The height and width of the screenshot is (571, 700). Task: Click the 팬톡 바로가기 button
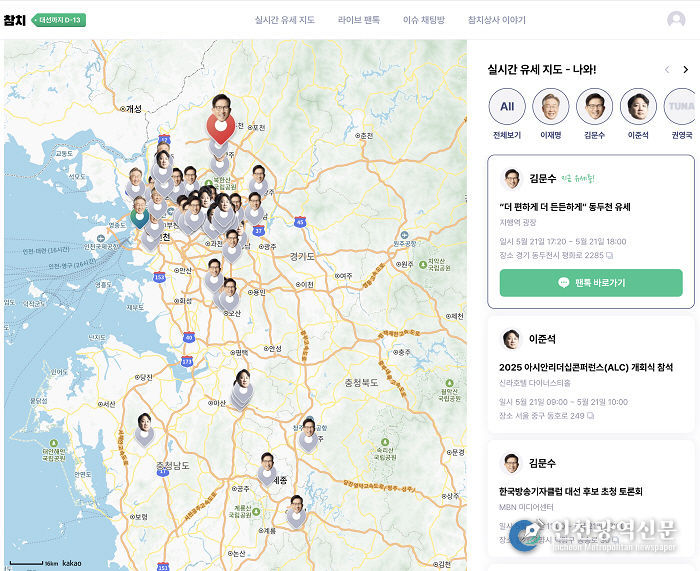coord(591,283)
